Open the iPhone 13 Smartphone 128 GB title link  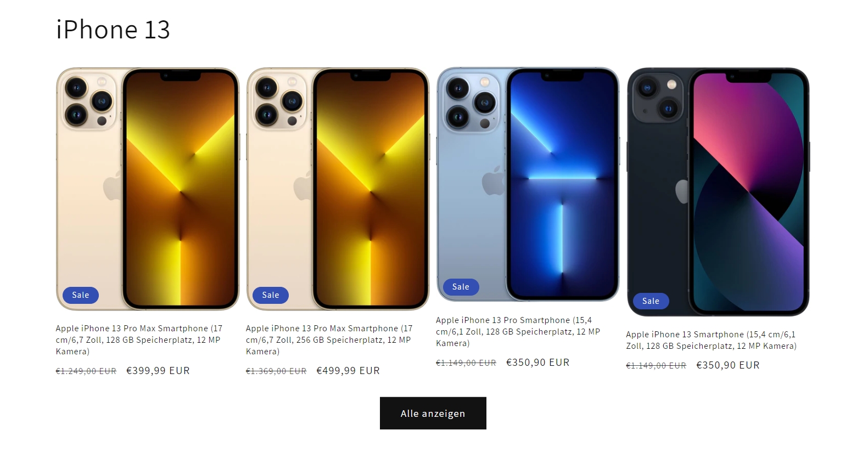[711, 340]
